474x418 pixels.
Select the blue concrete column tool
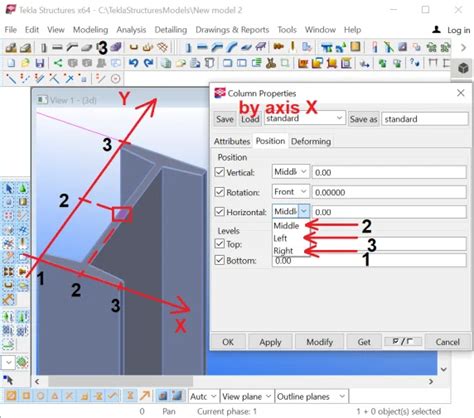[x=188, y=48]
